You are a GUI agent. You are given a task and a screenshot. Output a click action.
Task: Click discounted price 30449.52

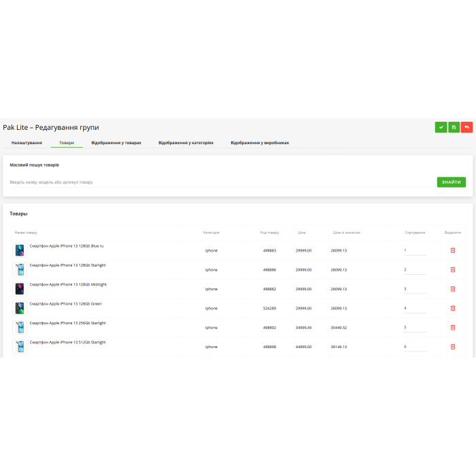tap(339, 328)
